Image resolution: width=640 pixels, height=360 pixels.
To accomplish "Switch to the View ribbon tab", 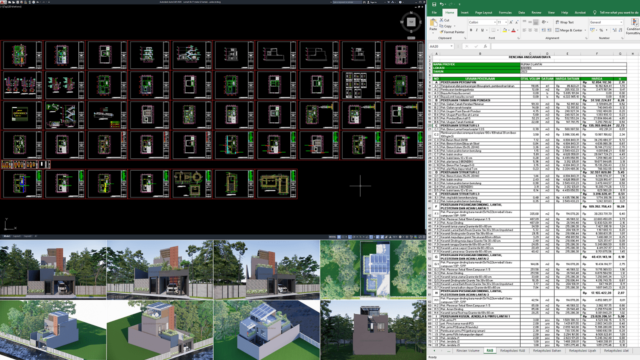I will (x=551, y=13).
